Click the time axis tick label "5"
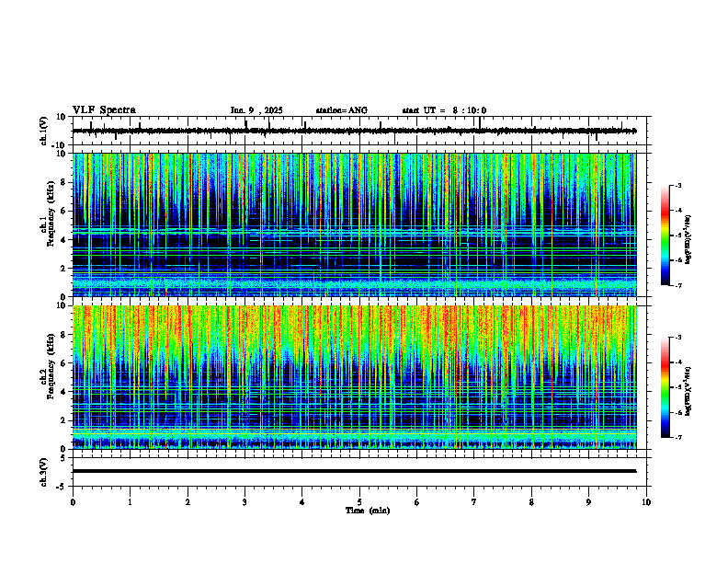The width and height of the screenshot is (728, 563). point(359,502)
